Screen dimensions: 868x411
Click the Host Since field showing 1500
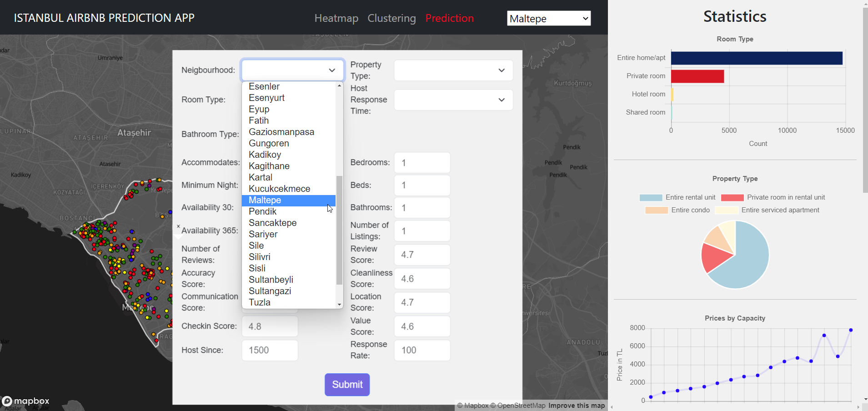tap(270, 350)
